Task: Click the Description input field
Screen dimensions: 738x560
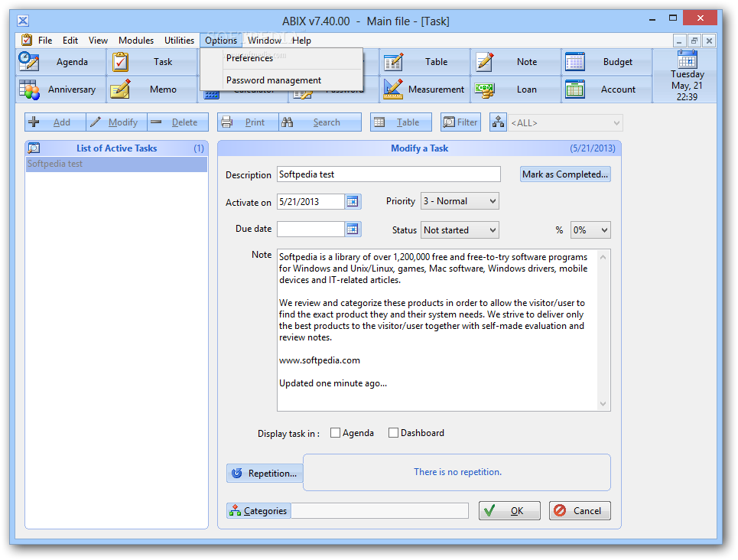Action: [389, 174]
